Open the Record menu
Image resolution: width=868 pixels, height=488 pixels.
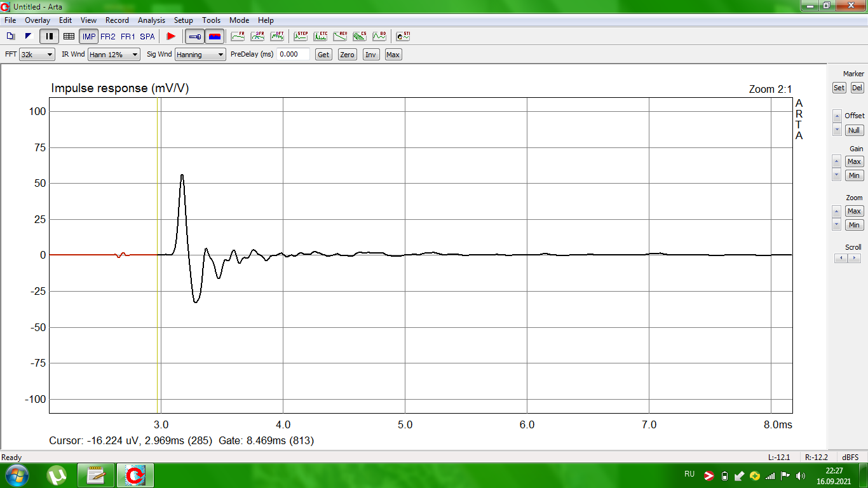coord(117,20)
